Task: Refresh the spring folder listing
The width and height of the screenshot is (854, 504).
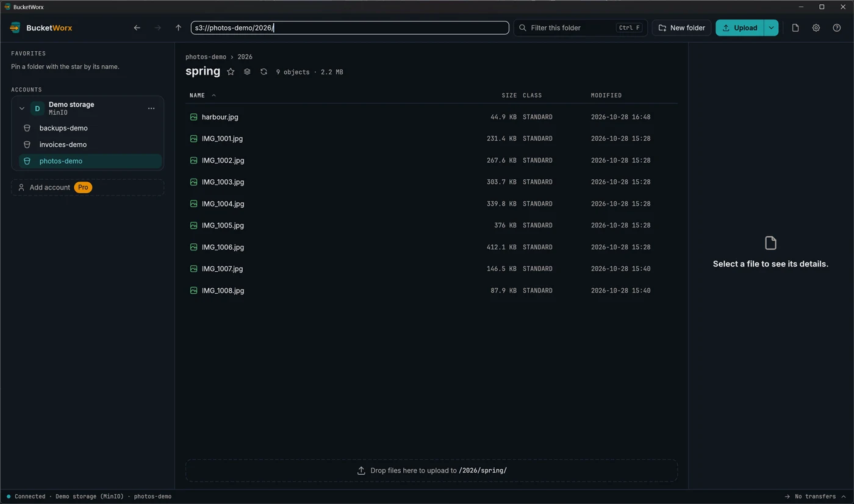Action: pyautogui.click(x=264, y=72)
